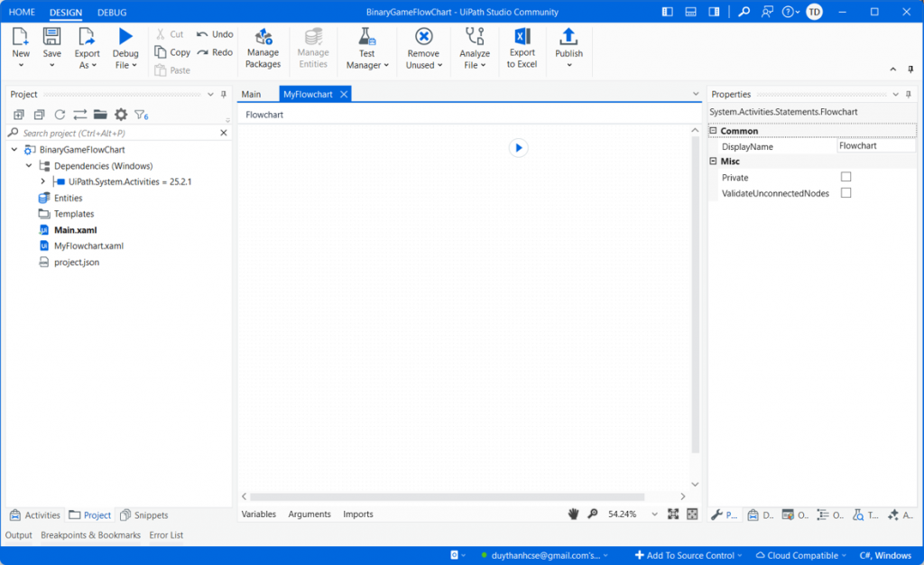Select MyFlowchart.xaml in project tree
The height and width of the screenshot is (565, 924).
pyautogui.click(x=89, y=245)
